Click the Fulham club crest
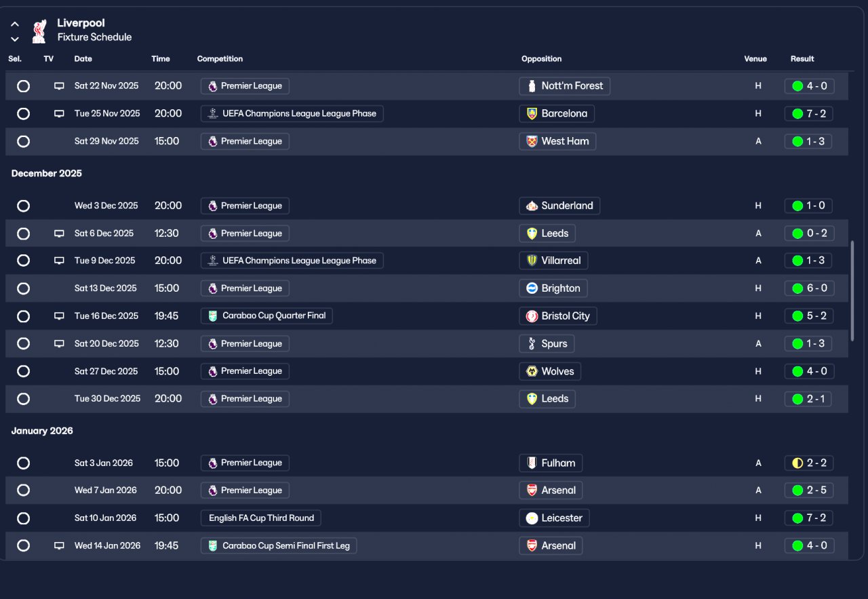 tap(532, 463)
